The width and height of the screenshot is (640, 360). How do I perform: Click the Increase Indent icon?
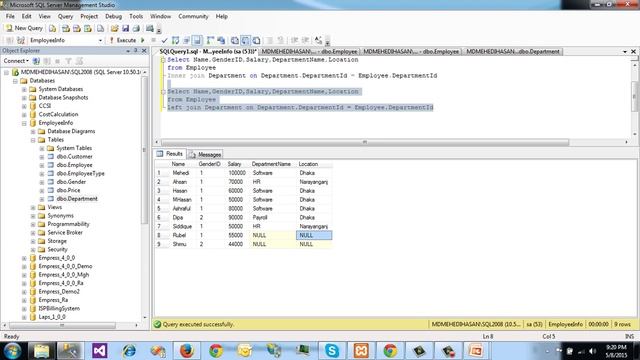305,40
